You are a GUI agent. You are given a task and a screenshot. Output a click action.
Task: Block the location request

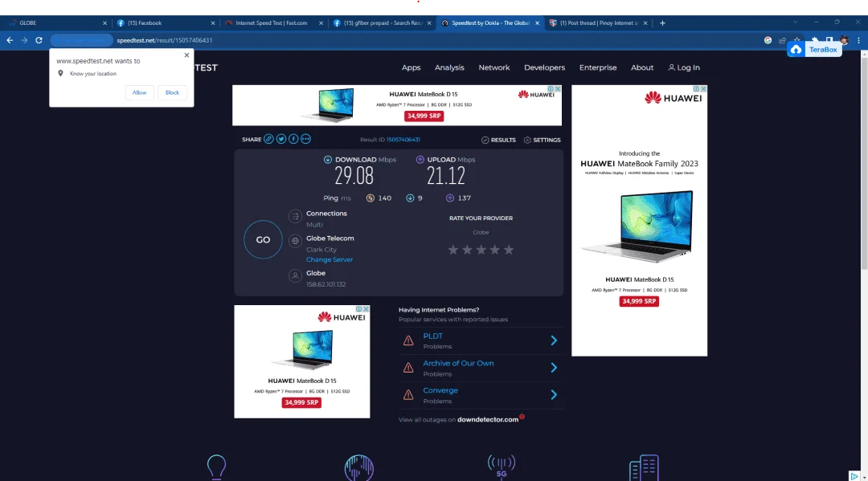tap(172, 93)
